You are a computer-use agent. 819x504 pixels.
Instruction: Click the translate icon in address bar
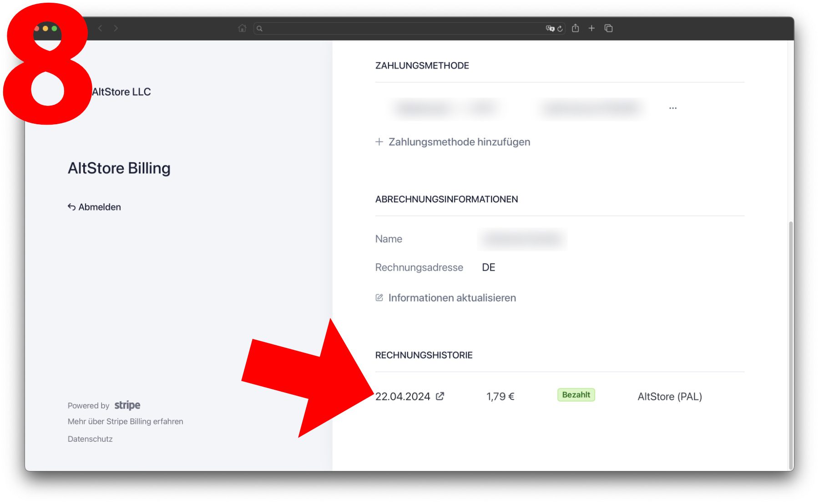(550, 28)
